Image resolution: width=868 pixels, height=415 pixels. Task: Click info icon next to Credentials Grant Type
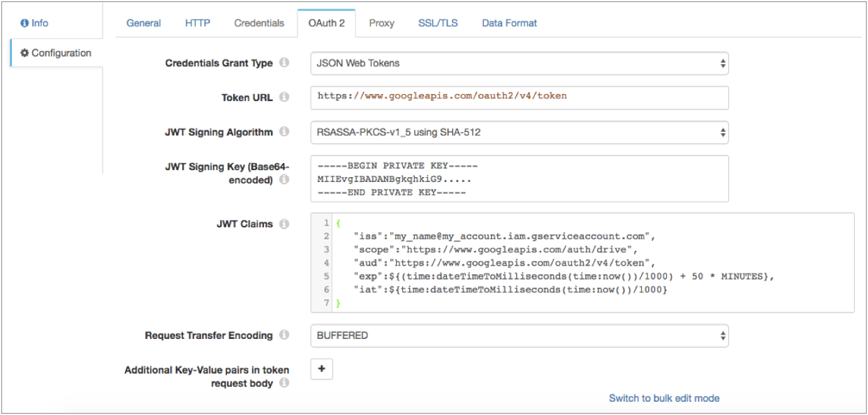pos(284,63)
